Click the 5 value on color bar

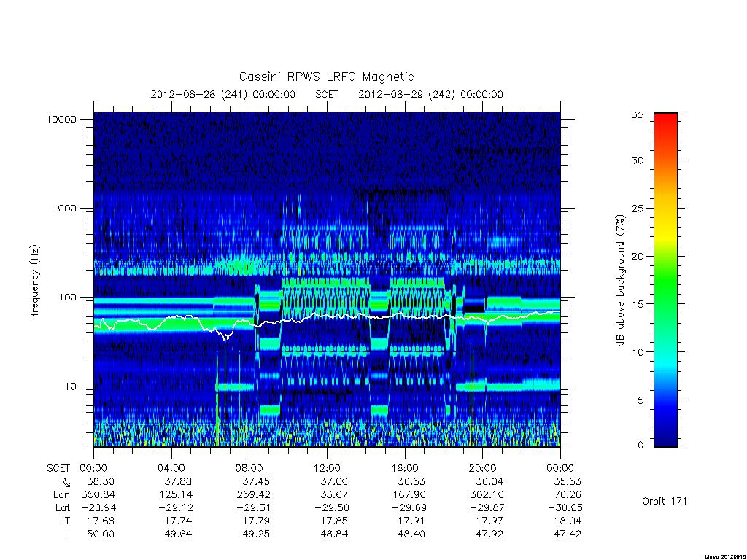tap(640, 400)
